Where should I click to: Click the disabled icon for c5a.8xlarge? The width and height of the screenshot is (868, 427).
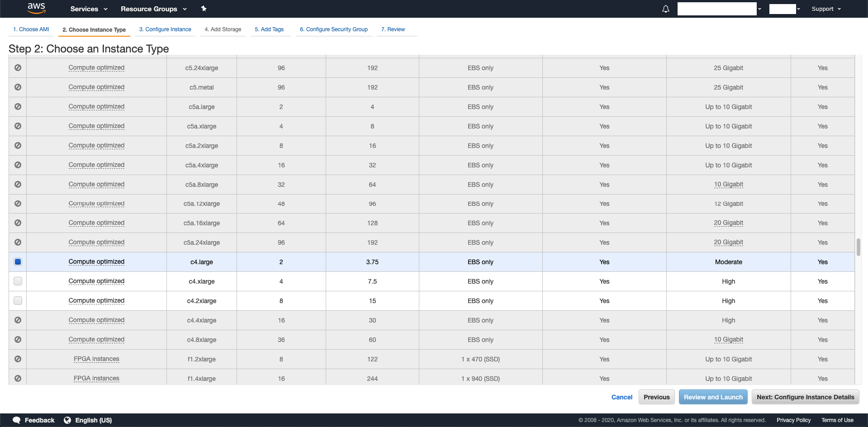(x=18, y=185)
